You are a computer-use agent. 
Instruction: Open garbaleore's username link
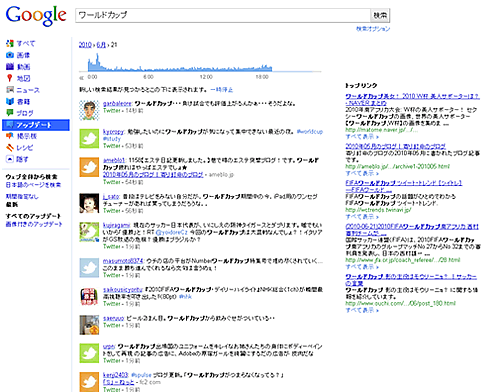(117, 104)
